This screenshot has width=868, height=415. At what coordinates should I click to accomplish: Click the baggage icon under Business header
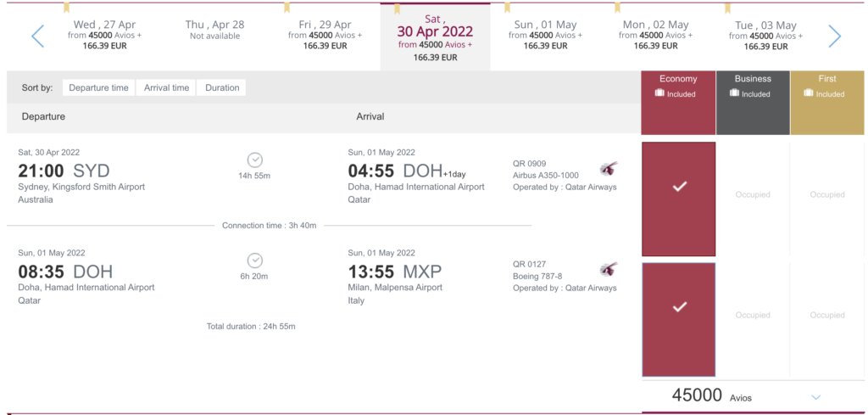coord(734,93)
